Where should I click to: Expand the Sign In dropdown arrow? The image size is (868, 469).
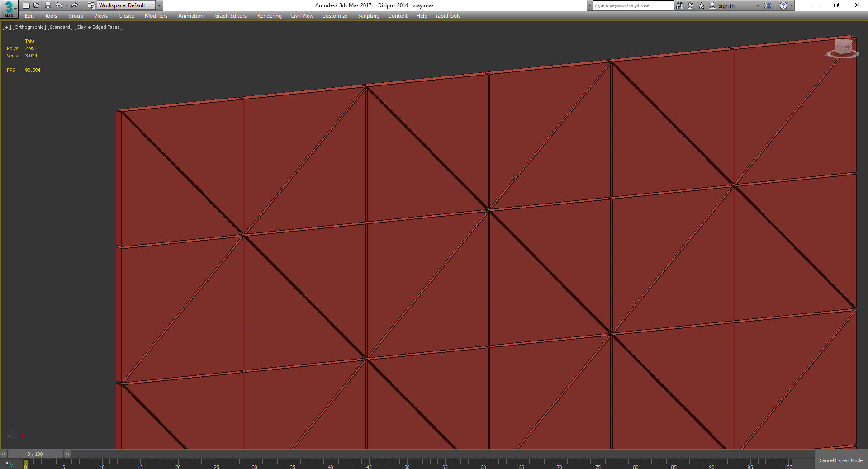click(758, 6)
